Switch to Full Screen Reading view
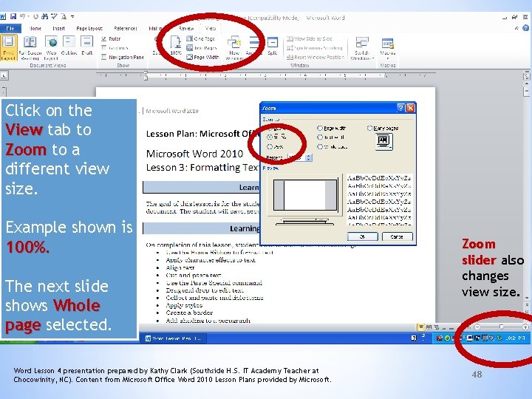 (30, 47)
